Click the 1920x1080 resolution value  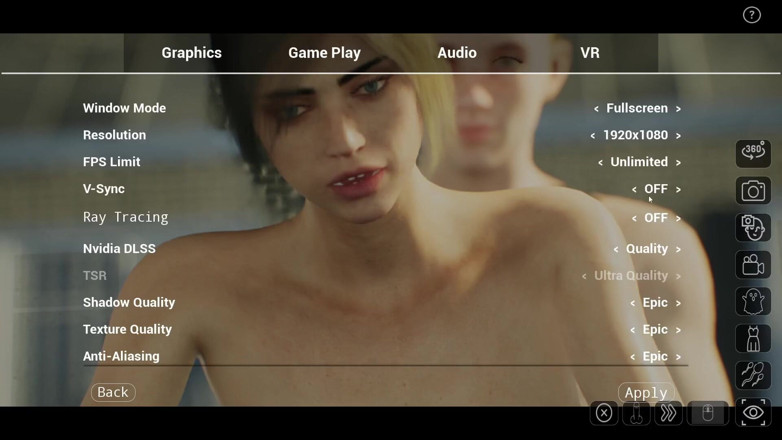(635, 135)
